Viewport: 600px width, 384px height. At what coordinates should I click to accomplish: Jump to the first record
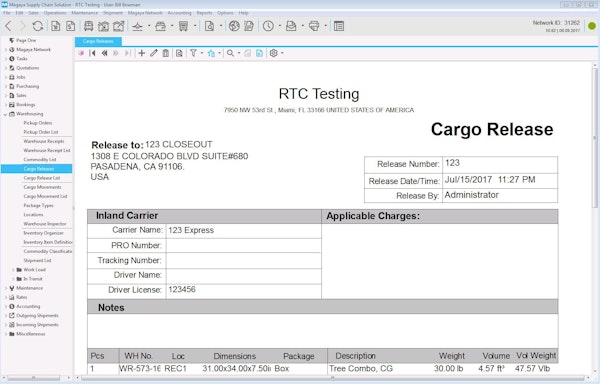(x=92, y=53)
